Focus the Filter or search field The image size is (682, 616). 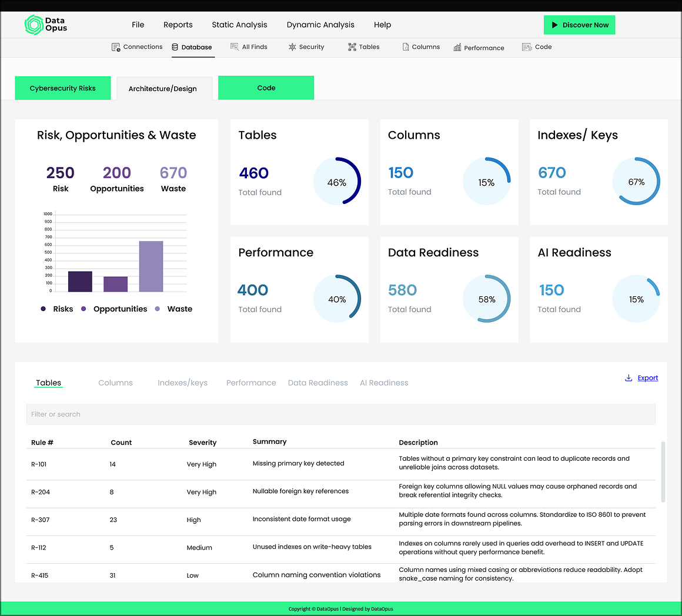(340, 414)
